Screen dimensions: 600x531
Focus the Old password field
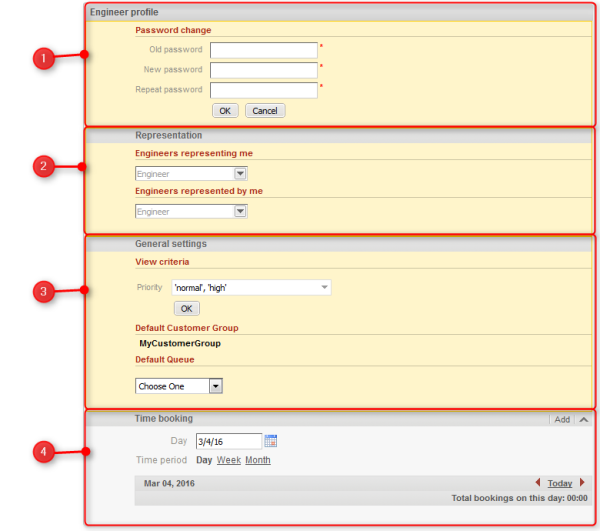[x=263, y=50]
